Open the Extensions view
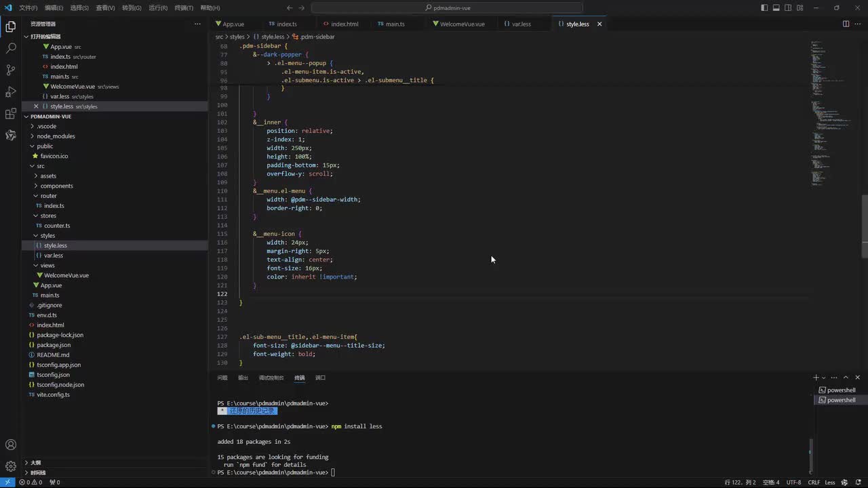 click(11, 113)
